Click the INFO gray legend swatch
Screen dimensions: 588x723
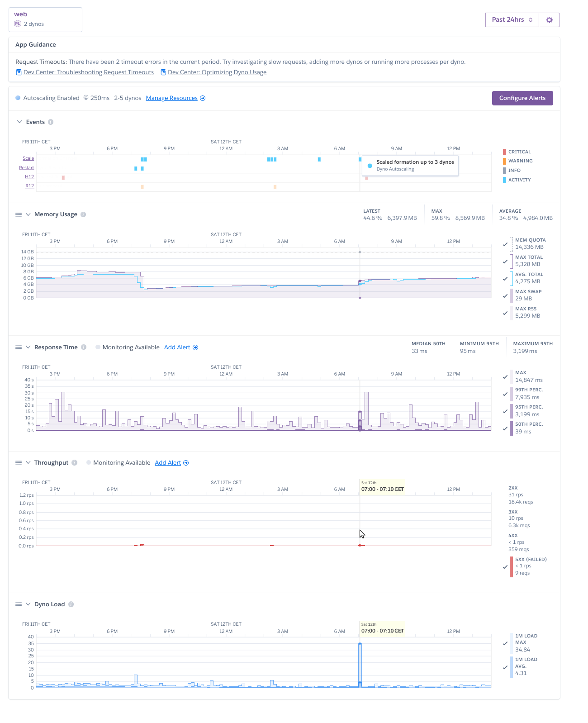(x=504, y=171)
